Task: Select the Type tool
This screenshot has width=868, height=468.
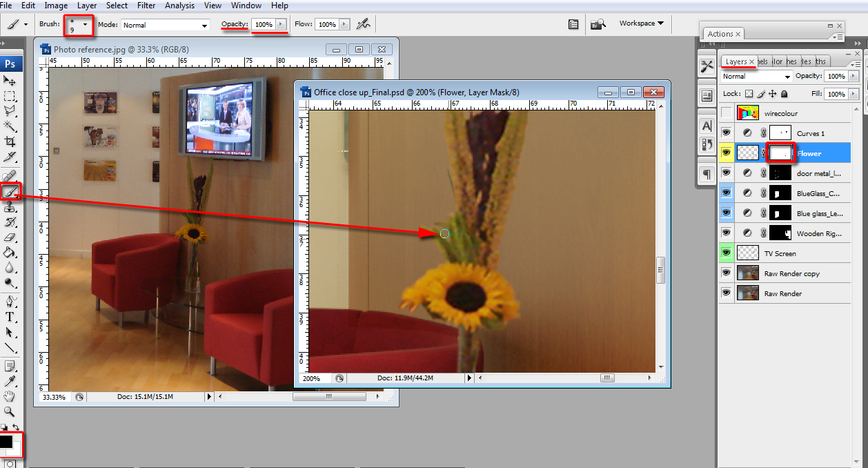Action: pos(10,317)
